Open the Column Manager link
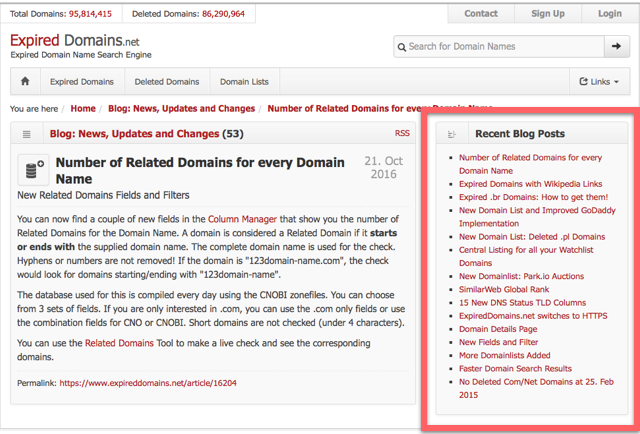640x434 pixels. point(242,219)
